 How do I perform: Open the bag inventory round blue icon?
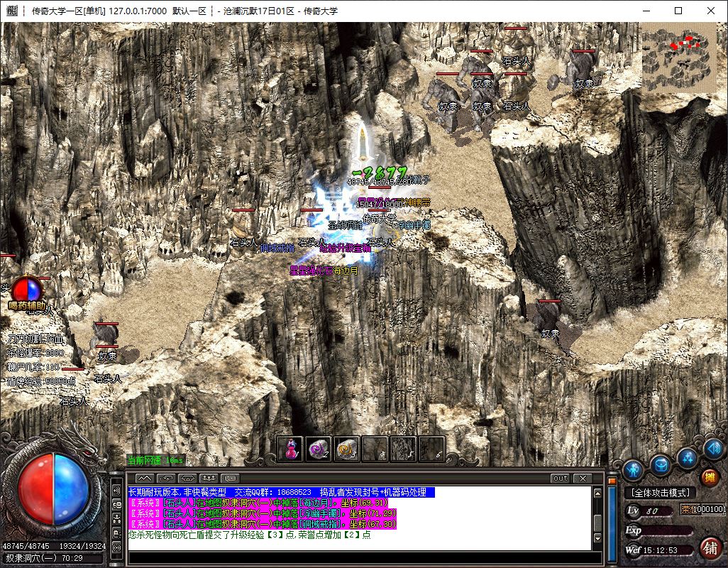pos(660,464)
